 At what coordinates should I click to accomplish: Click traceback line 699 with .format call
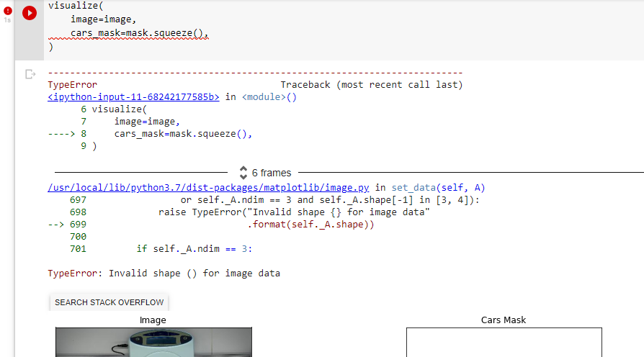point(310,225)
